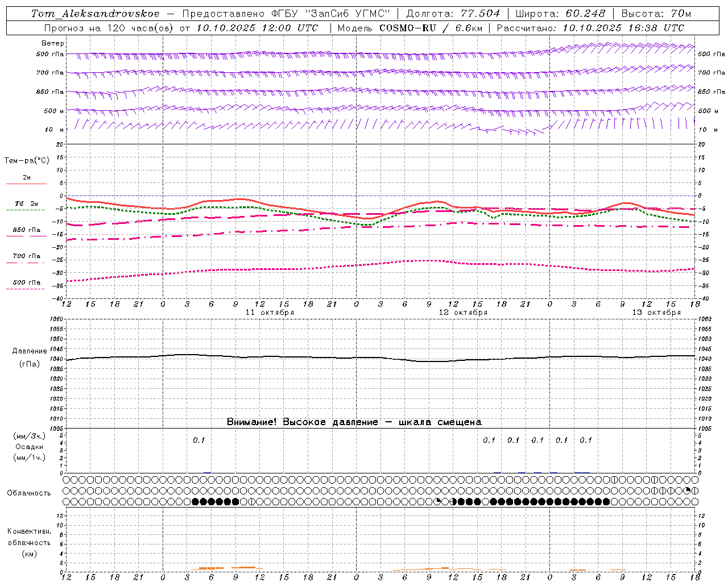The height and width of the screenshot is (582, 728).
Task: Click the '11 октября' date label
Action: [270, 313]
